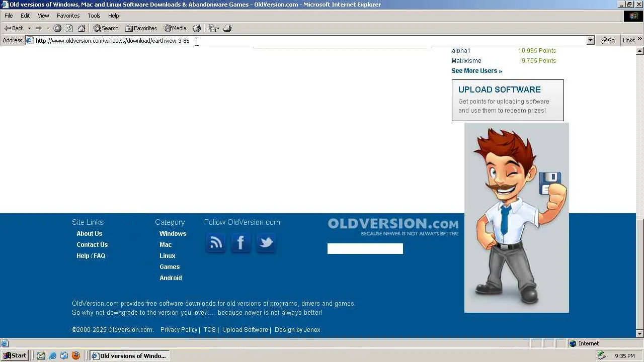
Task: Open the View menu
Action: (x=43, y=16)
